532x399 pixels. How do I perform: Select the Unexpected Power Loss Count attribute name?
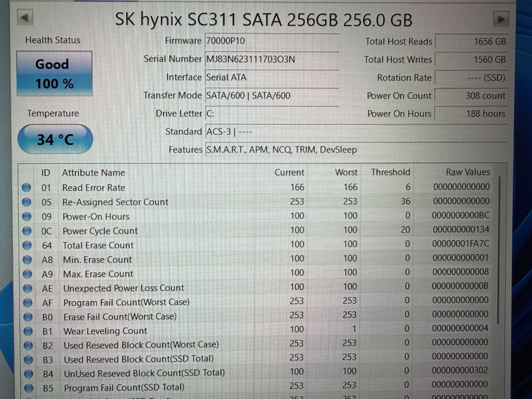(124, 288)
